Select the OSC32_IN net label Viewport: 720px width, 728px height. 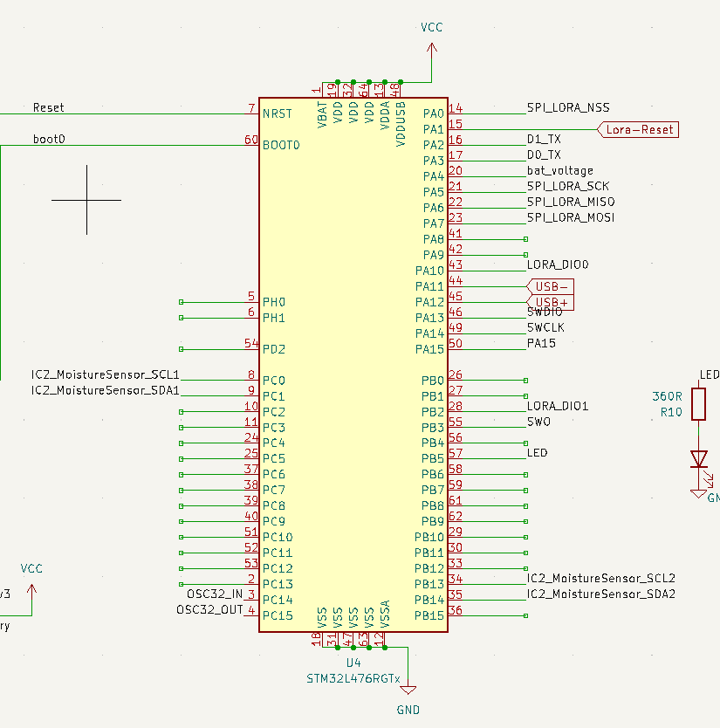(215, 594)
